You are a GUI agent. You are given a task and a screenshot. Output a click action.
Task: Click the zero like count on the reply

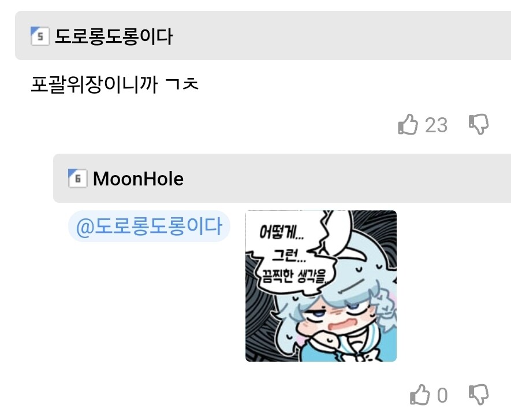(442, 395)
